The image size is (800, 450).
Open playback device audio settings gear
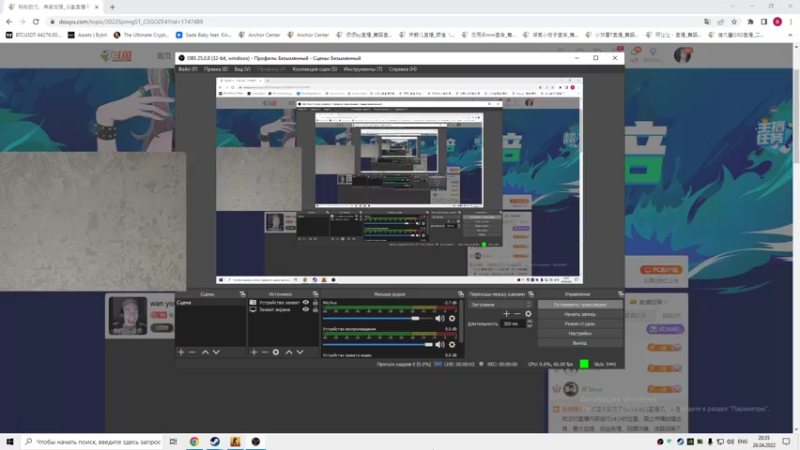pos(452,344)
